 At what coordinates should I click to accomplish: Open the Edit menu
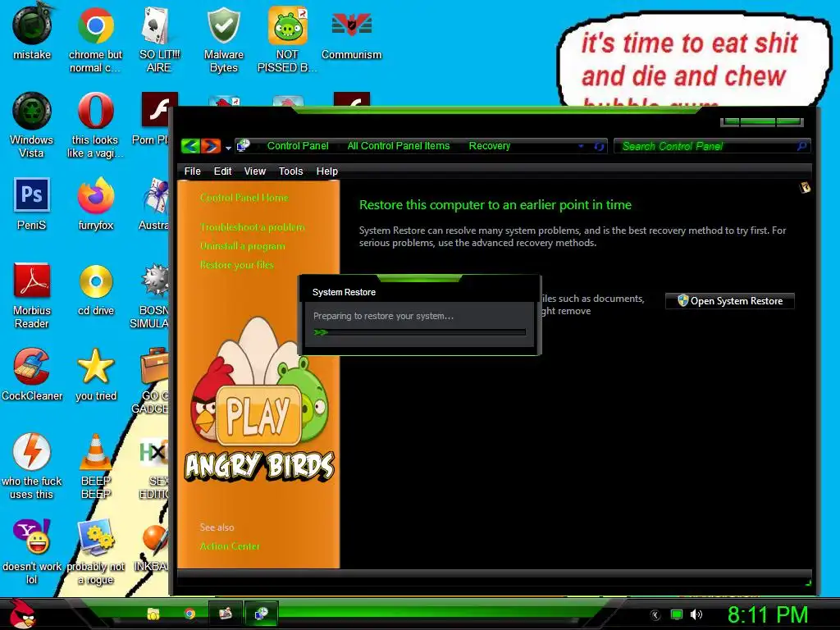point(222,171)
